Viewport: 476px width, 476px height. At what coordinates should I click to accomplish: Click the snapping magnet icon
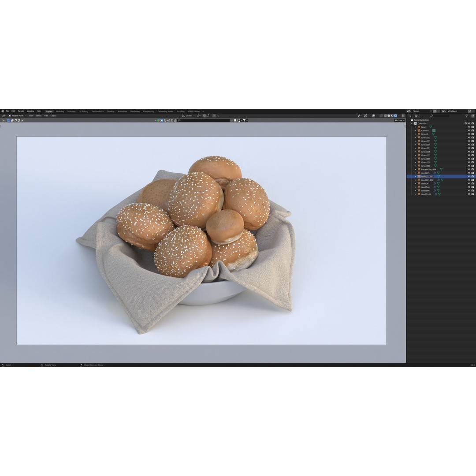[x=198, y=115]
